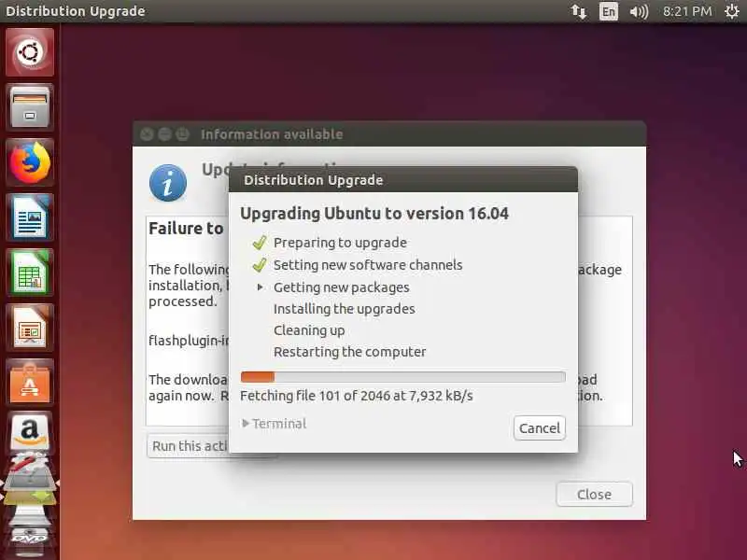Click the network connection indicator

(578, 11)
